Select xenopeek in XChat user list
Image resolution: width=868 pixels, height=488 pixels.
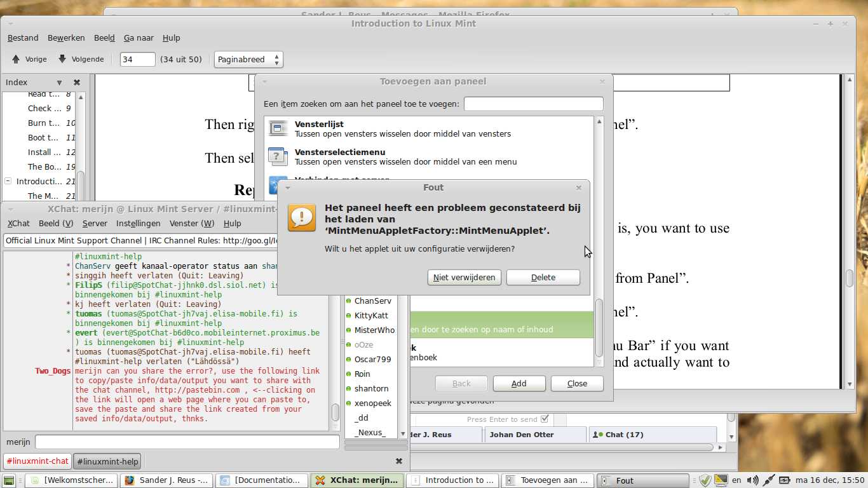[373, 403]
